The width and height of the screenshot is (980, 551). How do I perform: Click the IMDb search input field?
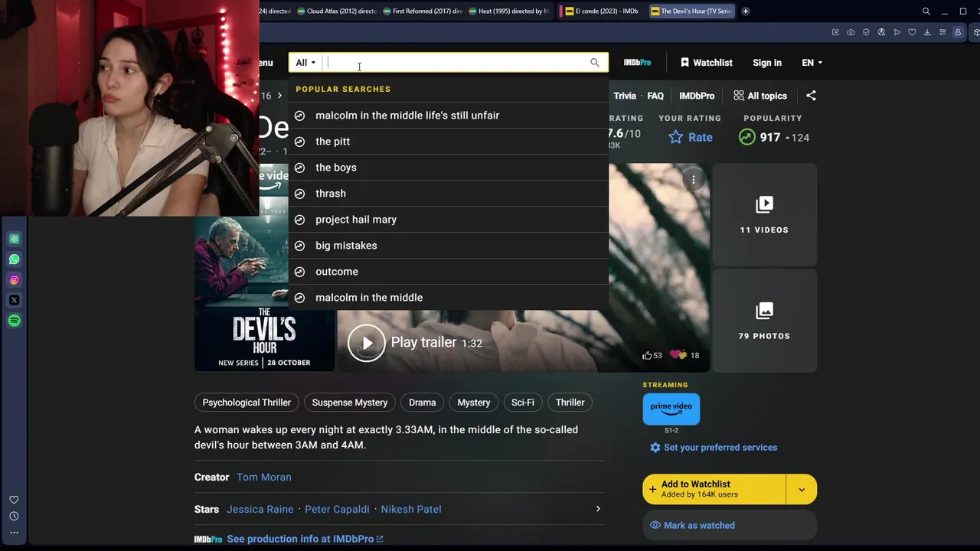pyautogui.click(x=456, y=63)
